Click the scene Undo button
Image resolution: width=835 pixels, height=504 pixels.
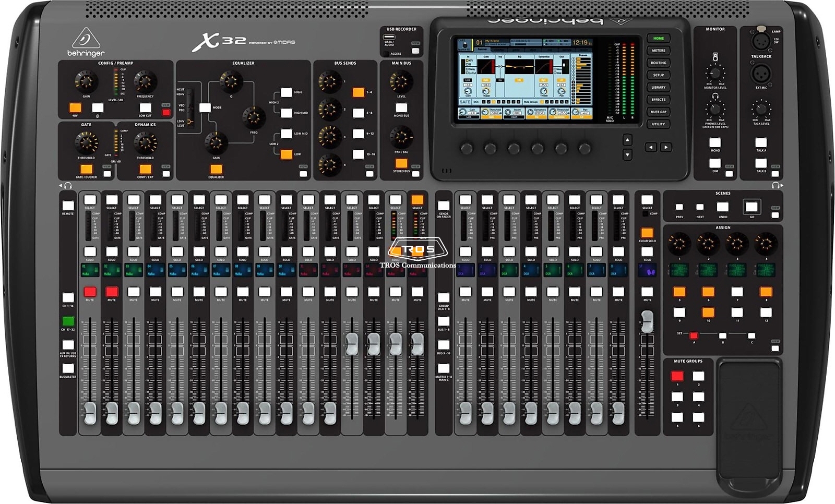[723, 207]
